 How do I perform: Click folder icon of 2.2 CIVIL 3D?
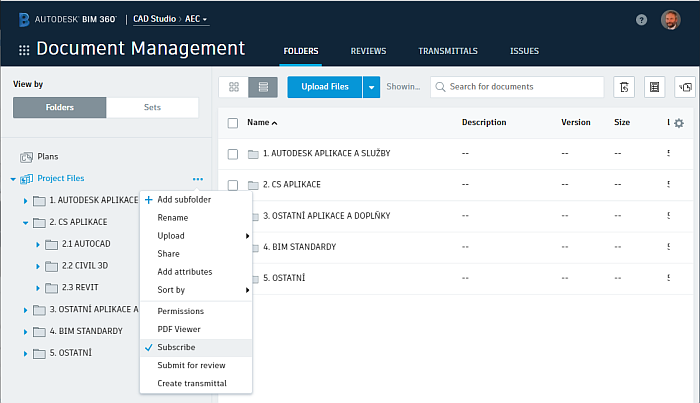coord(51,266)
